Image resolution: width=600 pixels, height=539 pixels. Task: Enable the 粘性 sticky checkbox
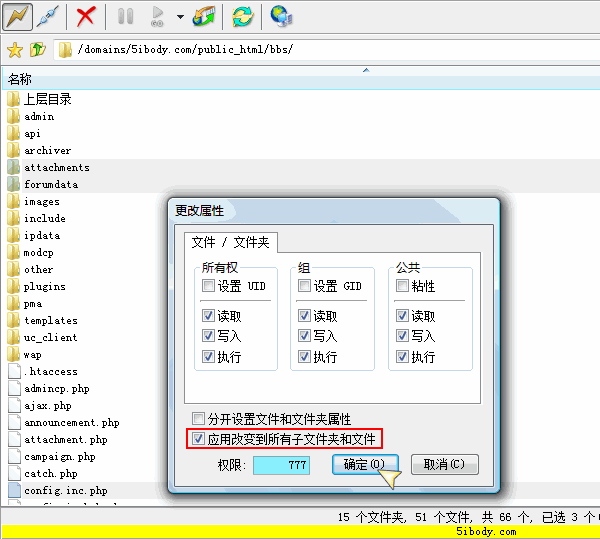coord(402,286)
